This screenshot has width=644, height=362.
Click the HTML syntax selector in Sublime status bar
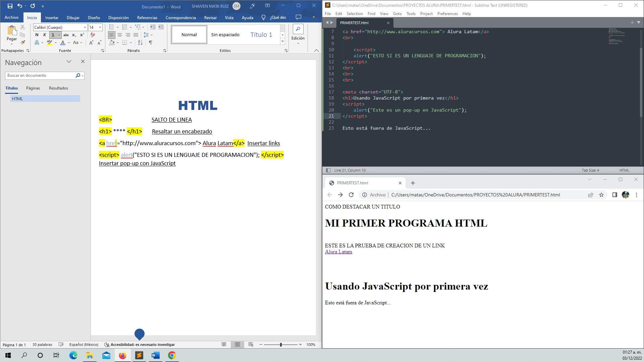(x=624, y=170)
